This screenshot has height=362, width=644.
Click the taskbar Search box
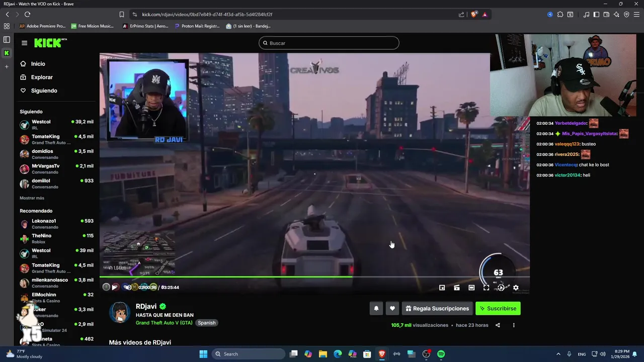click(x=249, y=354)
